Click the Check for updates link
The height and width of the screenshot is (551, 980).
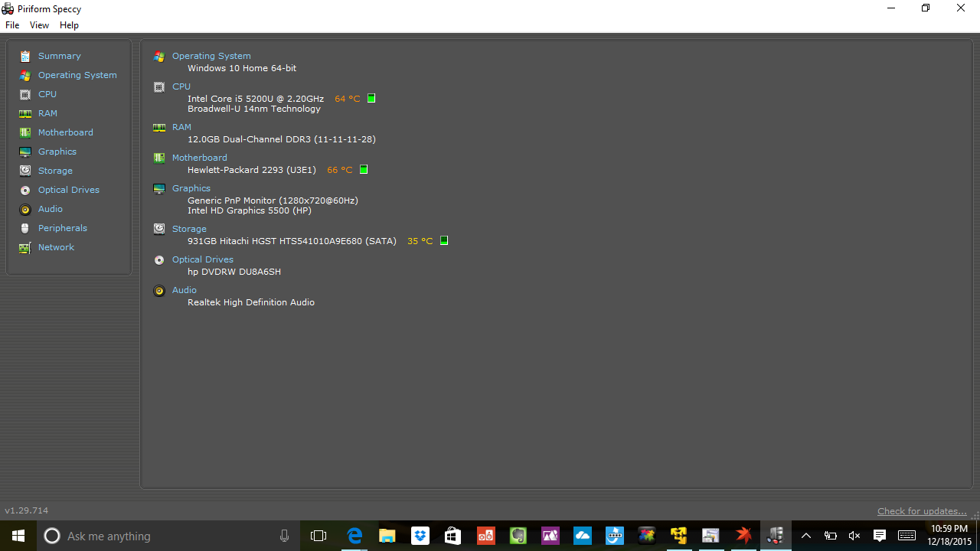tap(922, 511)
